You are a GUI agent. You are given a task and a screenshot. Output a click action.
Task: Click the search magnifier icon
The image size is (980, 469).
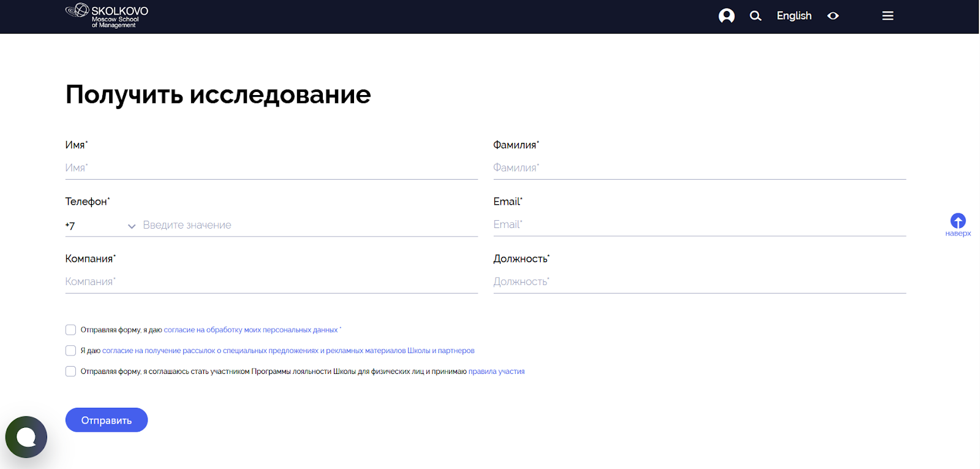(755, 16)
